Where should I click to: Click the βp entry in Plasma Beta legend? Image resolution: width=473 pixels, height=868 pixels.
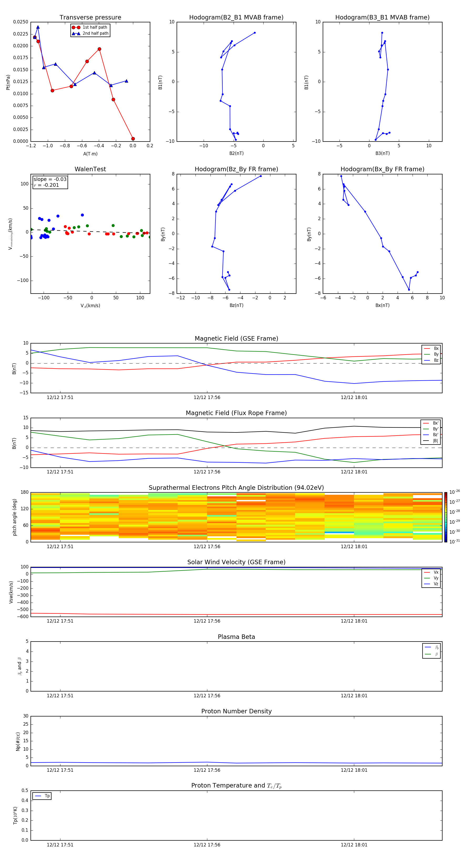[x=431, y=647]
